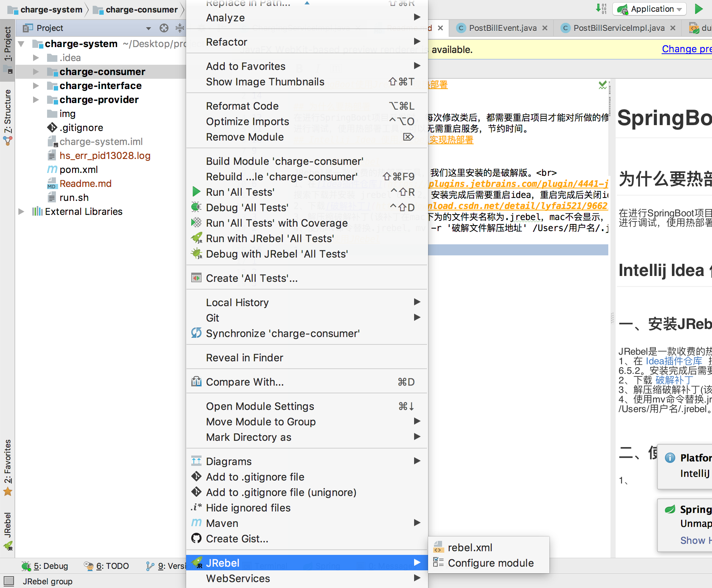The image size is (712, 588).
Task: Choose Optimize Imports
Action: (x=307, y=121)
